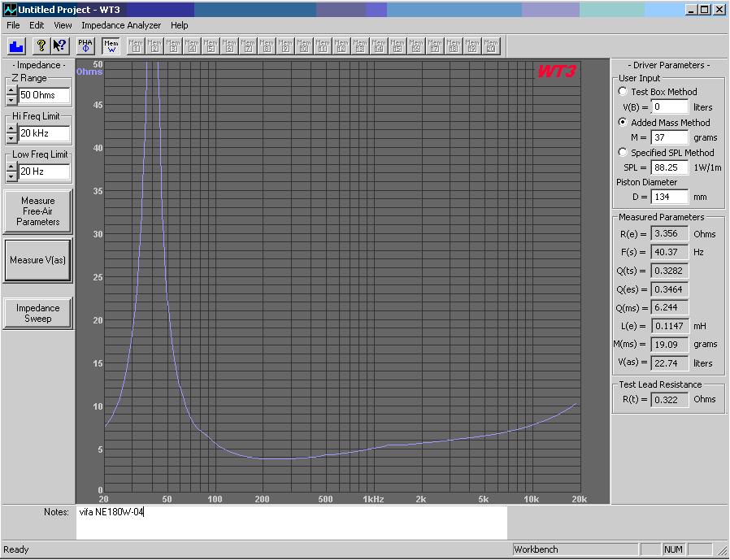Select the Mem W working memory icon
Image resolution: width=730 pixels, height=560 pixels.
[x=111, y=45]
